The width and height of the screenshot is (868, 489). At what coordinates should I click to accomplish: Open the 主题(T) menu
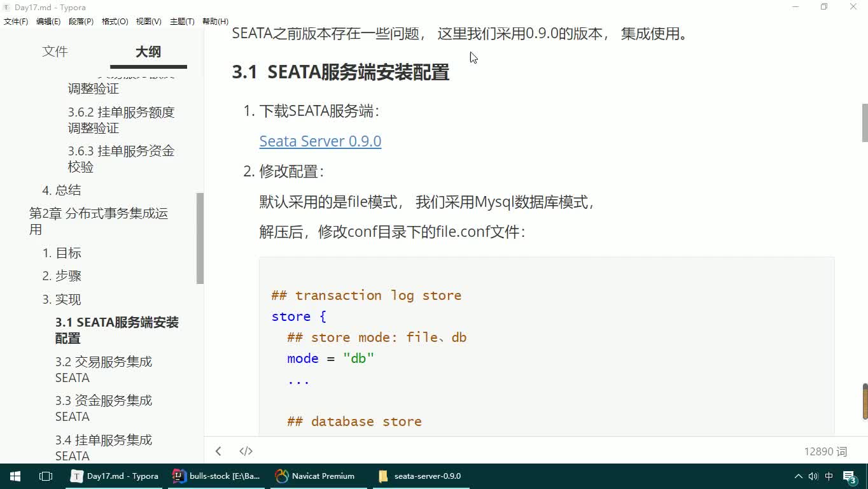coord(182,21)
